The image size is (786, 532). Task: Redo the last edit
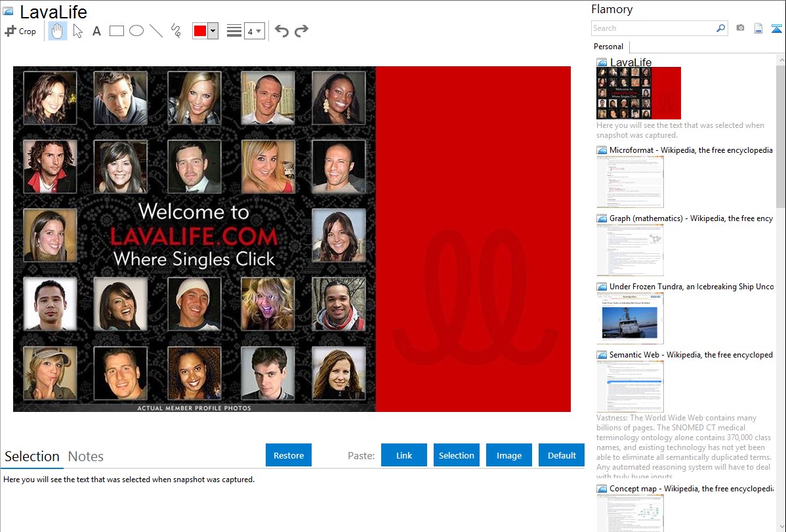click(x=301, y=31)
